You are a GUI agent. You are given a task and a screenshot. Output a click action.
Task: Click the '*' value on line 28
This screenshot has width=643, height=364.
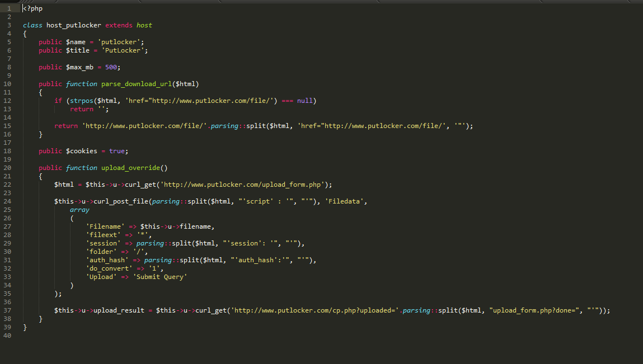tap(142, 235)
